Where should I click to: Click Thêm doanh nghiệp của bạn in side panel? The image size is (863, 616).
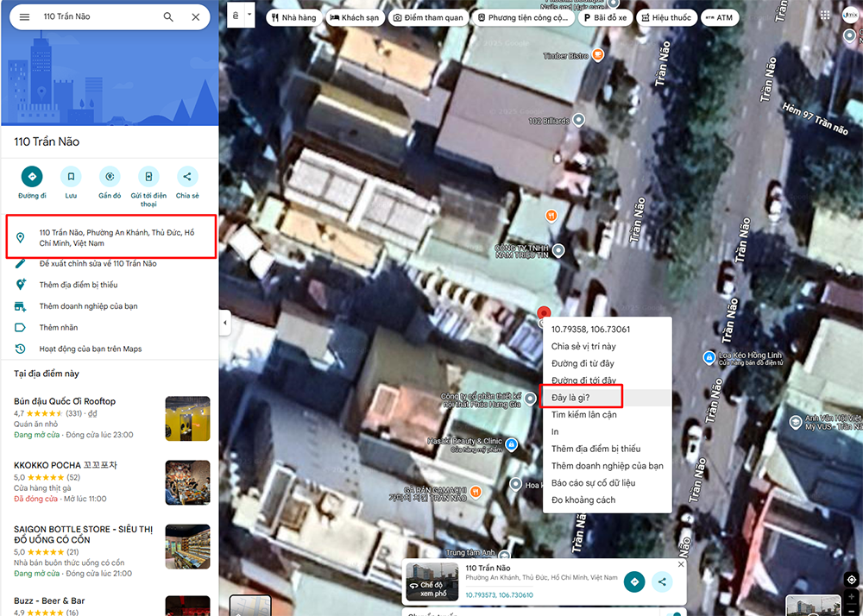(88, 306)
